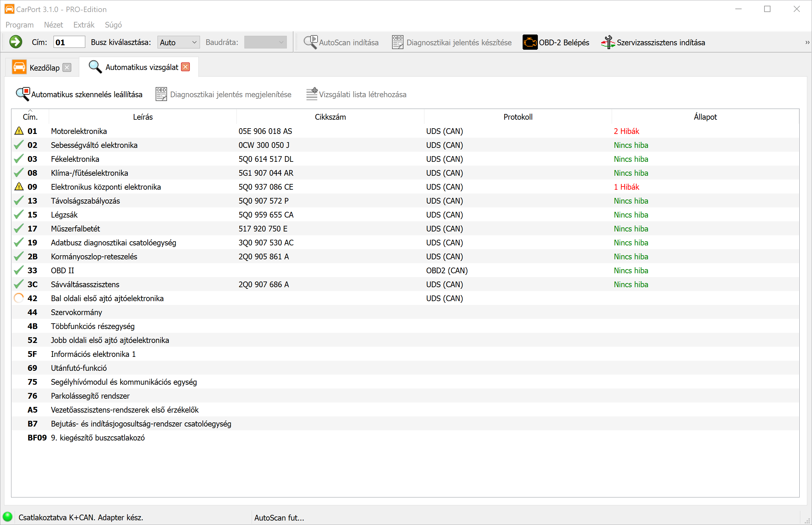Close the Kezdőlap tab
The width and height of the screenshot is (812, 525).
coord(67,67)
